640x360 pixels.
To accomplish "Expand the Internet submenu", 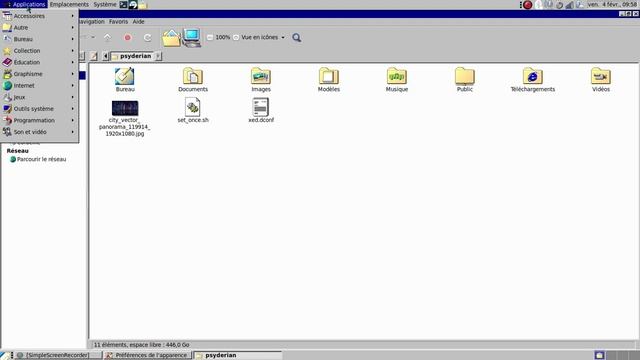I will [39, 86].
